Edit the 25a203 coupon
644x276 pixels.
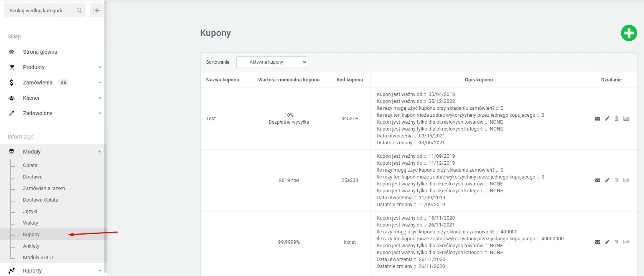(x=607, y=180)
